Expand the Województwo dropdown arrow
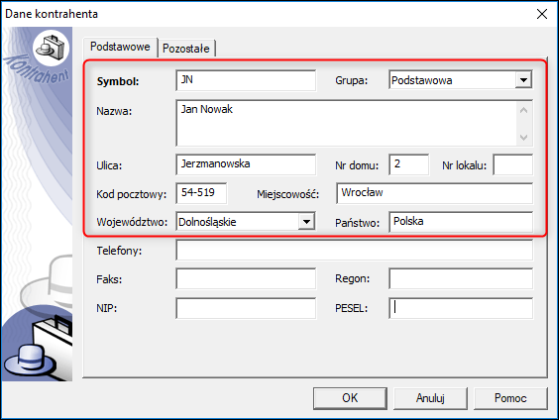Image resolution: width=559 pixels, height=420 pixels. (x=306, y=222)
